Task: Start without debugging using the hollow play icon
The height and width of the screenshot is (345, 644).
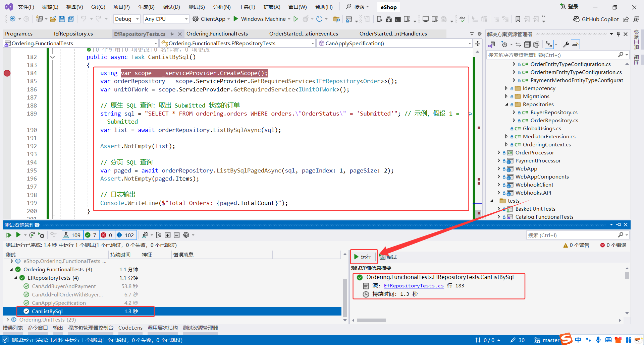Action: (296, 19)
